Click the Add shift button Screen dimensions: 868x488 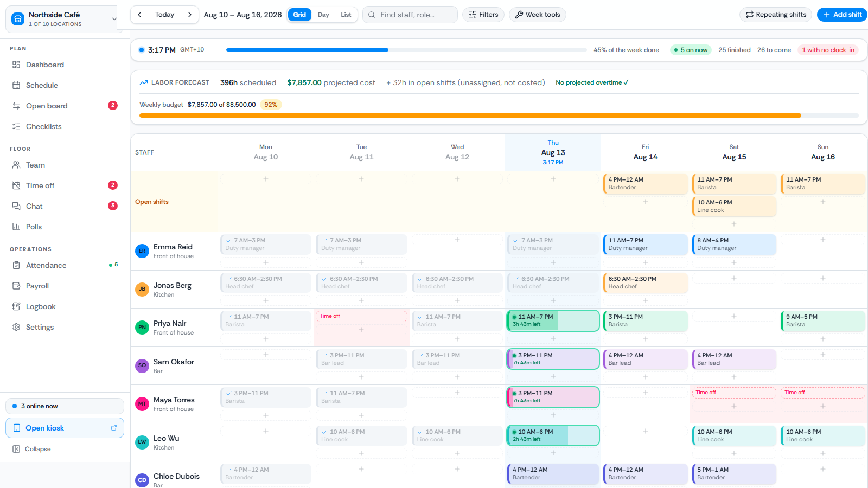842,15
